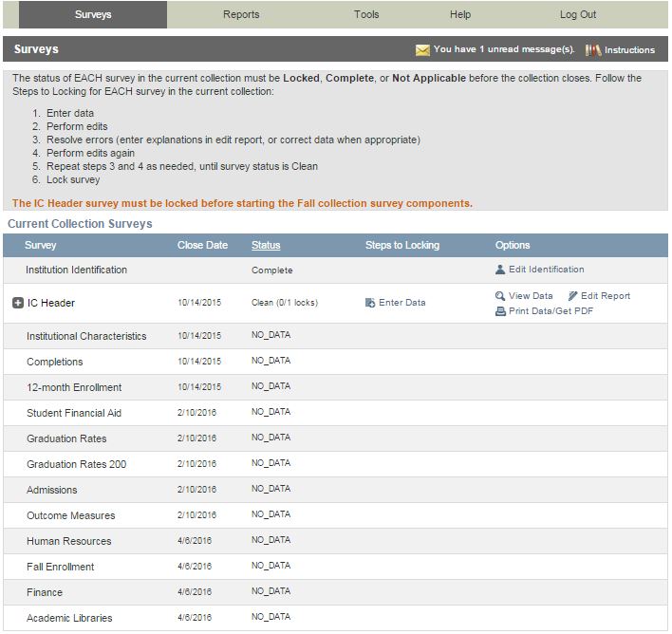Open the Edit Identification link
The image size is (672, 634).
pyautogui.click(x=546, y=270)
